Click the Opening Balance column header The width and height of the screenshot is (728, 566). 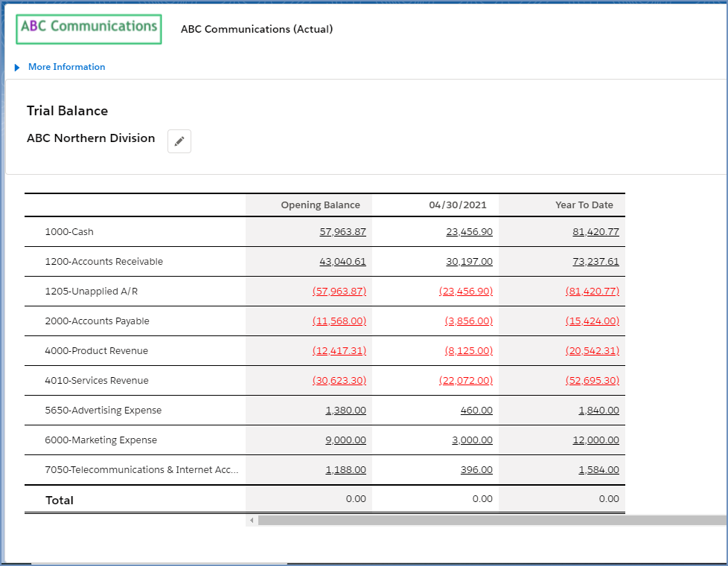point(320,205)
